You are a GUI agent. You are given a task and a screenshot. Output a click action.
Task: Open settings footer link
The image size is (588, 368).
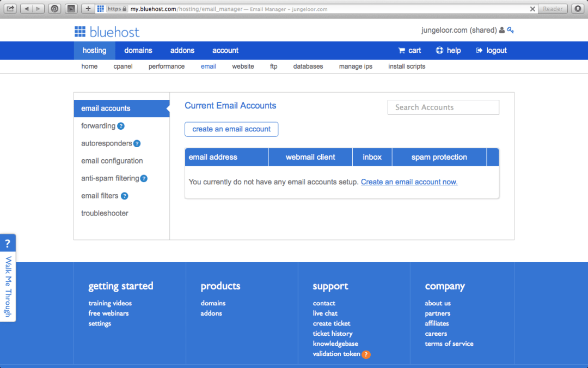[100, 323]
